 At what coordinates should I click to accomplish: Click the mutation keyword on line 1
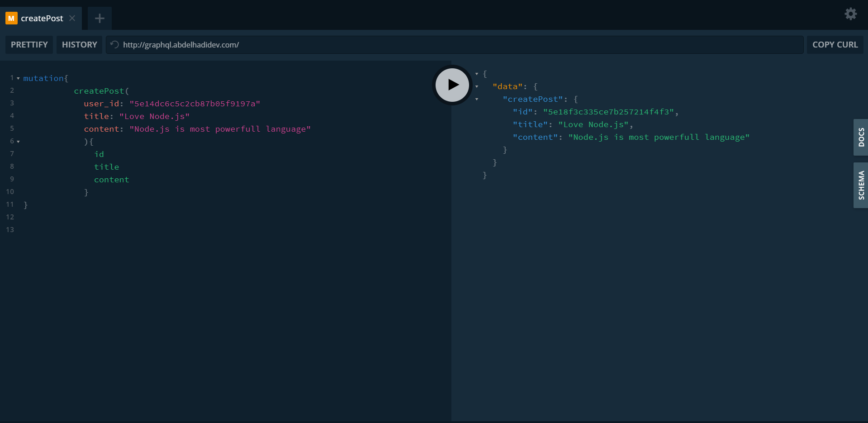pos(43,78)
